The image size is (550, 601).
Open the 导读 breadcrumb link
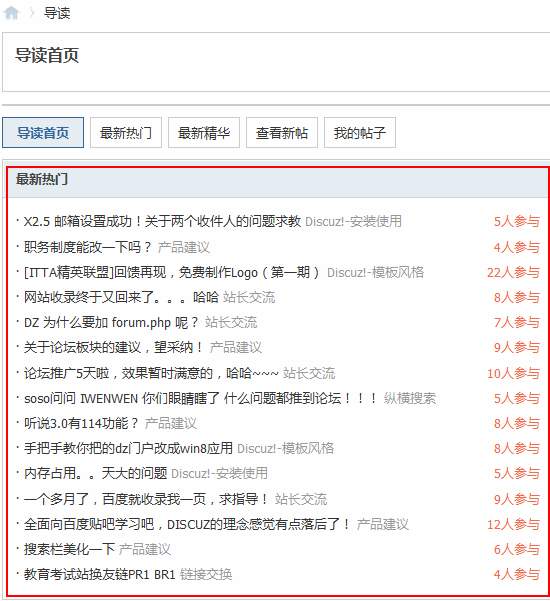57,13
